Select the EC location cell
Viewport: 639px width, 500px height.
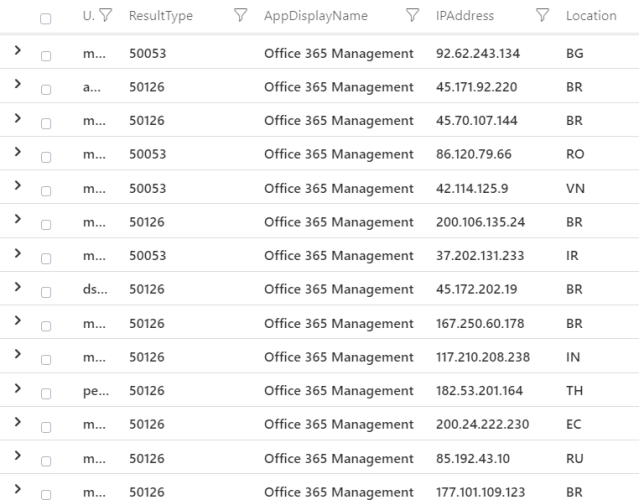pyautogui.click(x=573, y=424)
